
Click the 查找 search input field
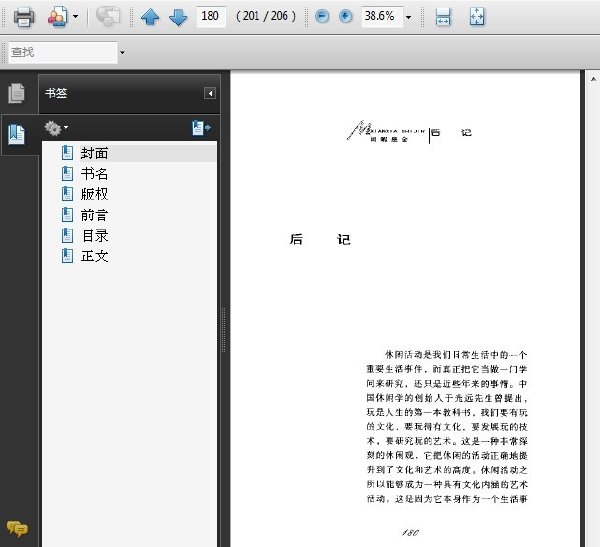pyautogui.click(x=63, y=52)
